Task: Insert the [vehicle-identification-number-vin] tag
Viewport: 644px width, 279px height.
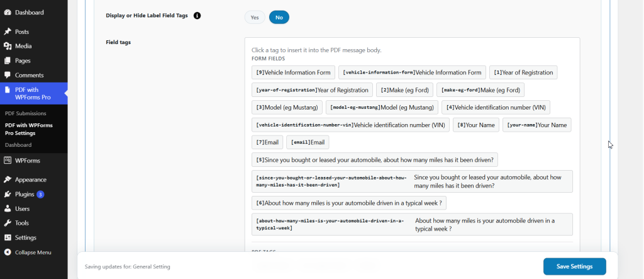Action: coord(350,125)
